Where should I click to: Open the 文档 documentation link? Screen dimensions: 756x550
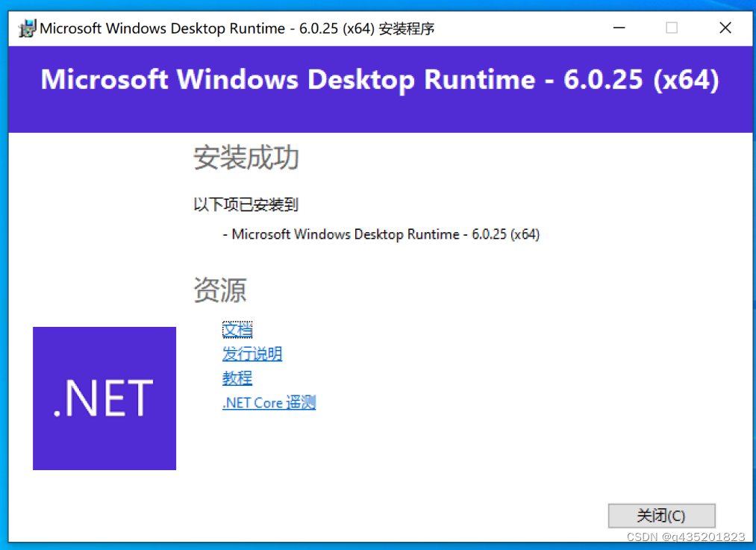pos(237,330)
